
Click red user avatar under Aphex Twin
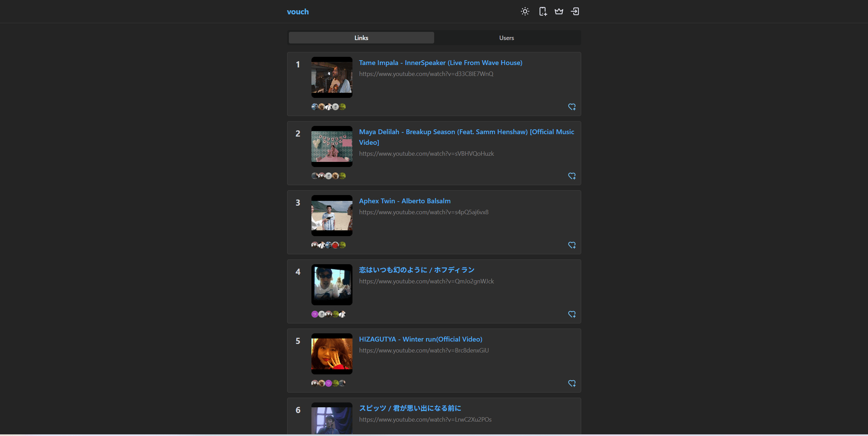point(335,245)
